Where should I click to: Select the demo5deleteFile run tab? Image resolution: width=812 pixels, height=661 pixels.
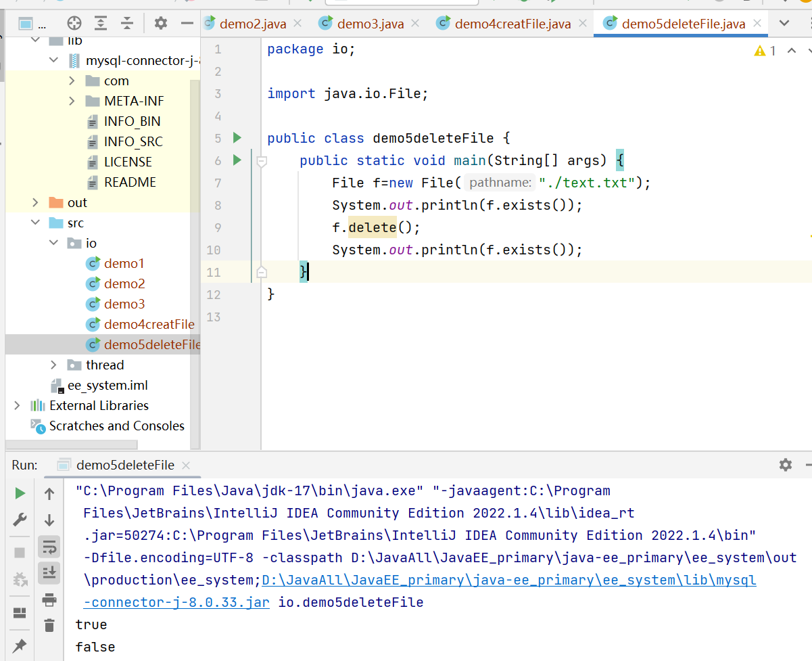click(125, 465)
